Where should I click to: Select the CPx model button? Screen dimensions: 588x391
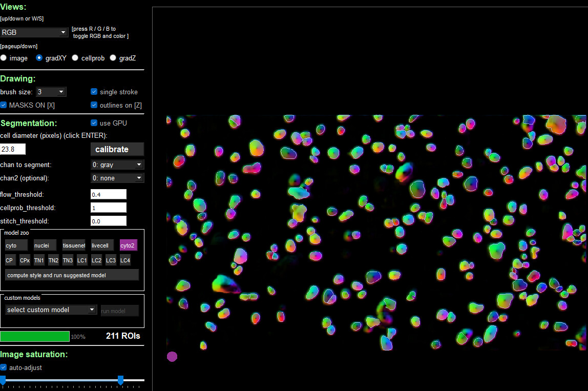click(25, 260)
